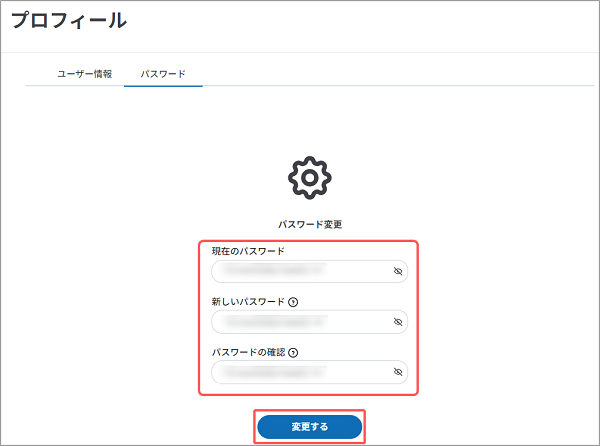Click the 現在のパスワード label text
600x446 pixels.
tap(248, 251)
